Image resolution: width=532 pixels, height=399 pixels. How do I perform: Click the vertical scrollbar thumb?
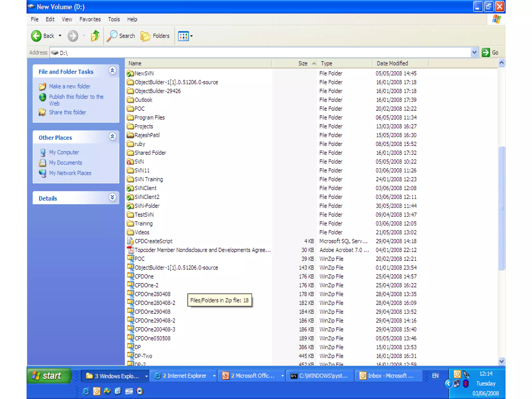pos(501,208)
